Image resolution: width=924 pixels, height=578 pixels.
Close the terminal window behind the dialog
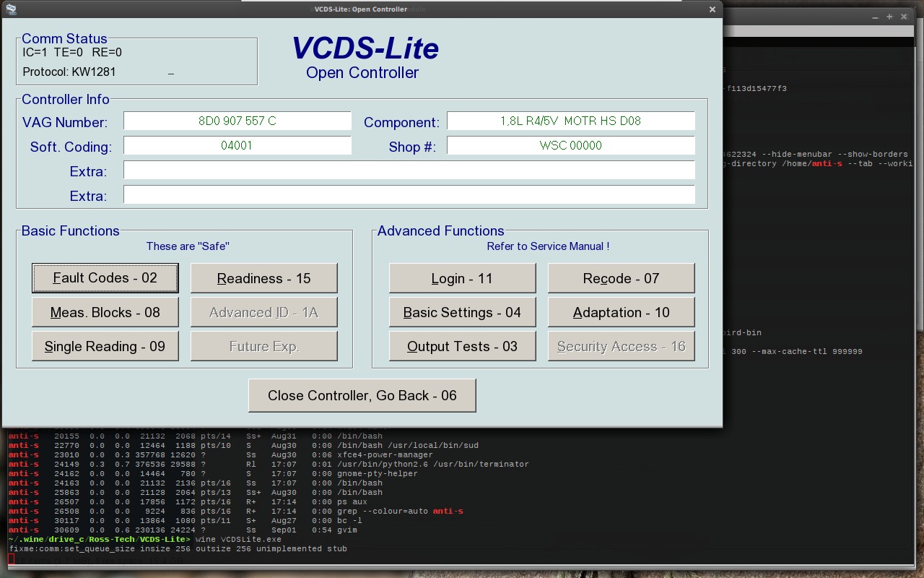(x=905, y=17)
